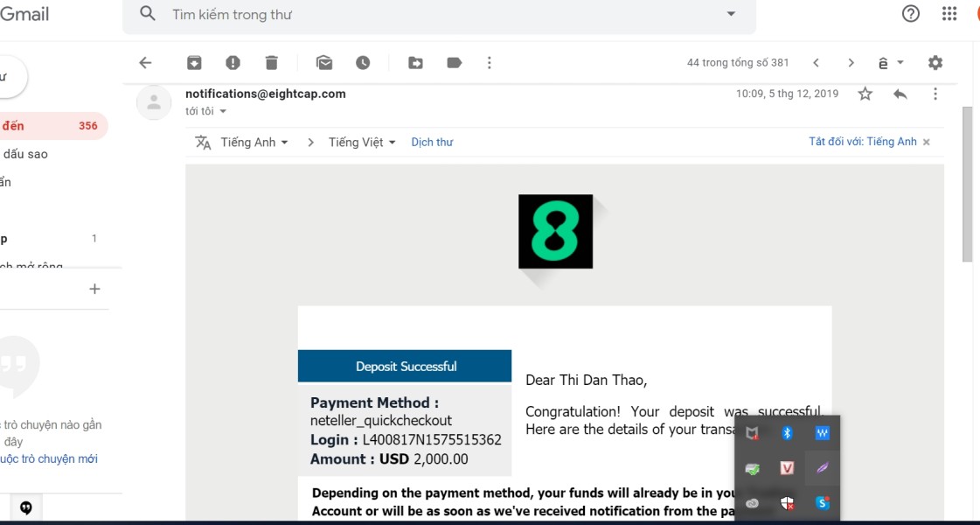The width and height of the screenshot is (980, 525).
Task: Open Creative Cloud tray icon
Action: click(x=753, y=503)
